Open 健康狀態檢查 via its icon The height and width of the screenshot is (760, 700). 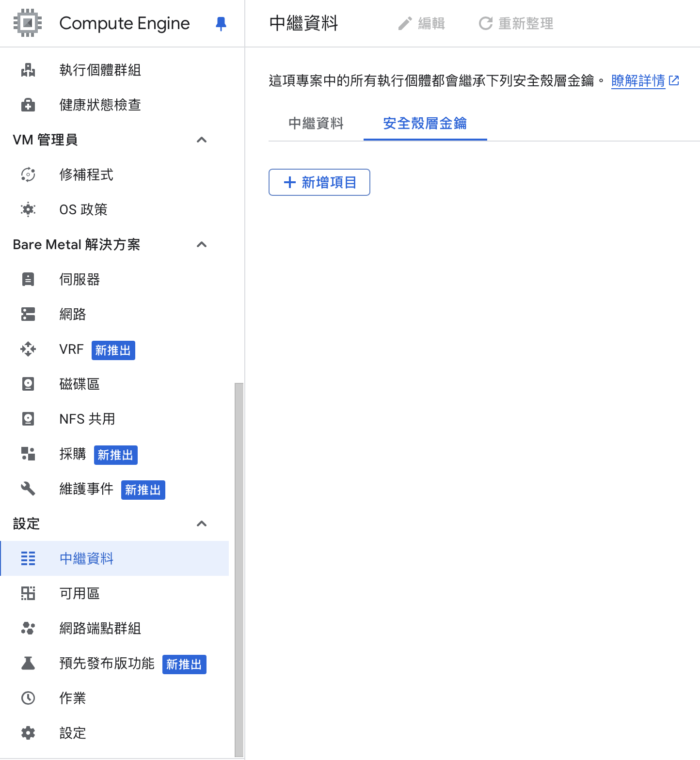tap(28, 105)
